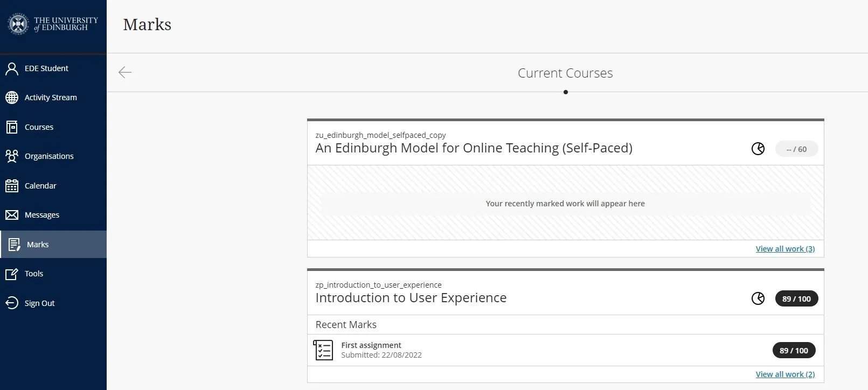Click the Current Courses heading
The height and width of the screenshot is (390, 868).
[x=565, y=73]
